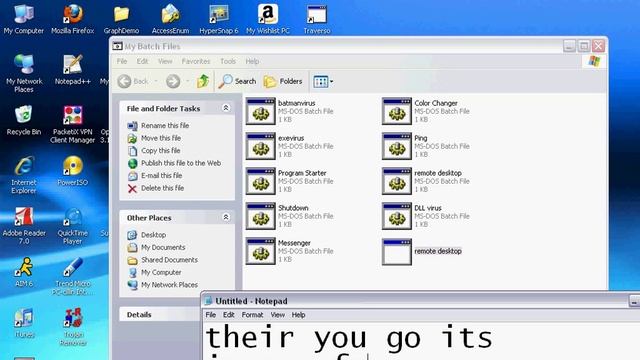Select the batmanvirus batch file icon
Screen dimensions: 640x360
(261, 111)
